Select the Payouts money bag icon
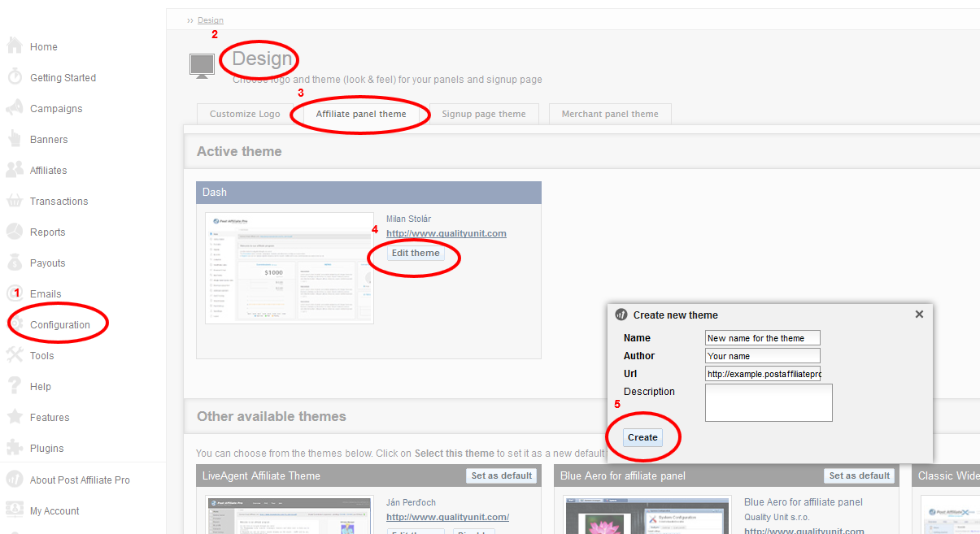The width and height of the screenshot is (980, 534). 14,263
